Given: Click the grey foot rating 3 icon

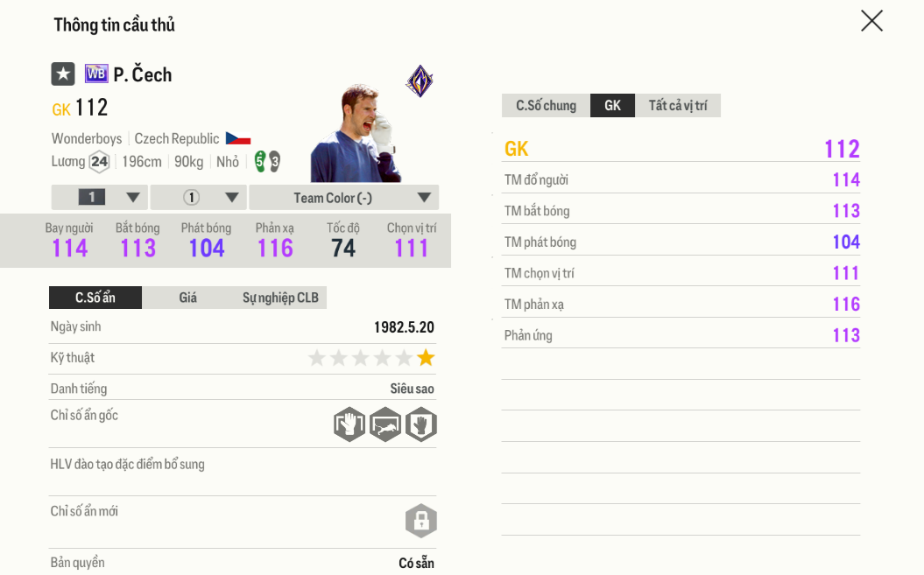Looking at the screenshot, I should coord(275,161).
